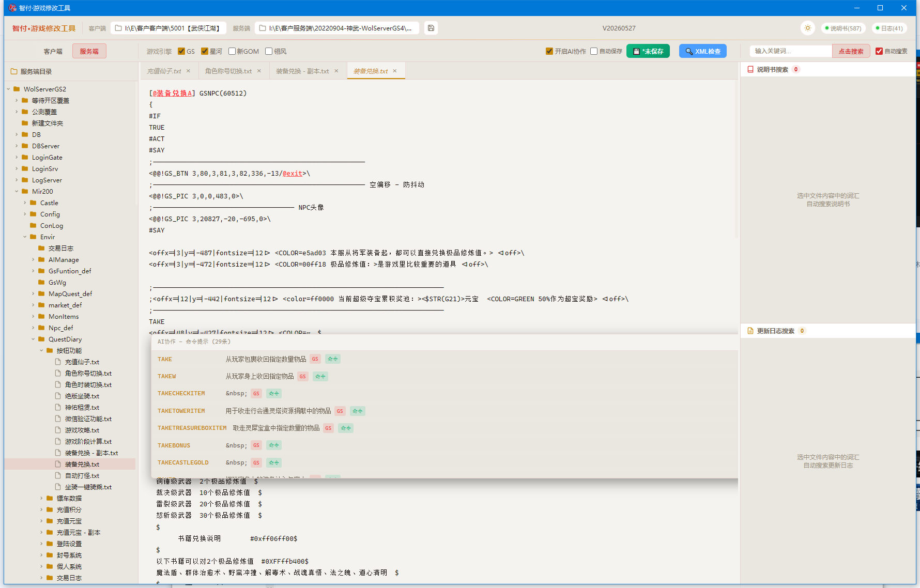
Task: Toggle the 星河 engine checkbox
Action: (205, 51)
